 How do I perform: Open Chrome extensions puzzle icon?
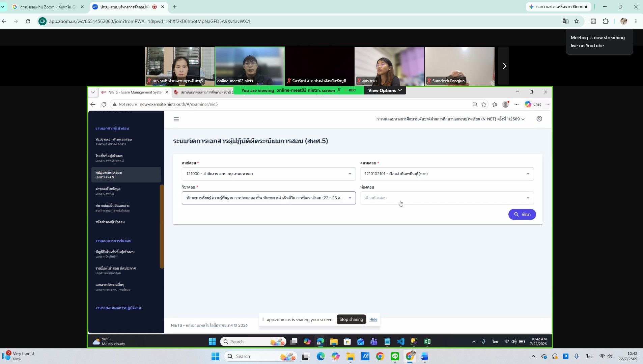(606, 21)
